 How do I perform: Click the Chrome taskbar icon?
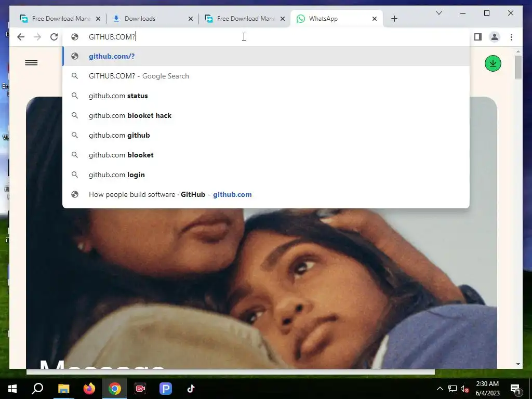[115, 389]
